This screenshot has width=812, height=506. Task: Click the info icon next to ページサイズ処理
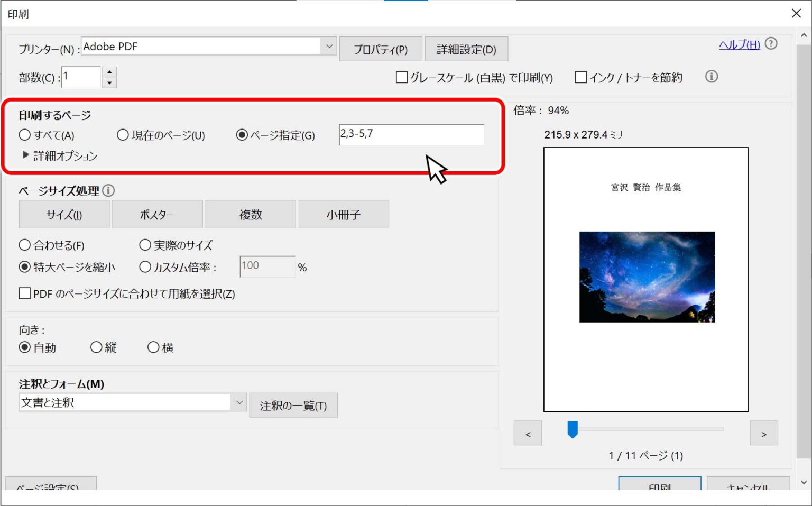[108, 190]
